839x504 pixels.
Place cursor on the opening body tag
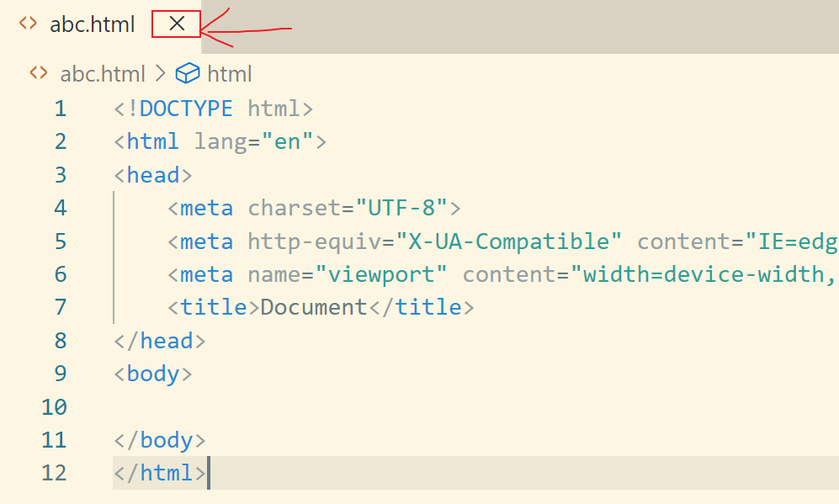(153, 374)
